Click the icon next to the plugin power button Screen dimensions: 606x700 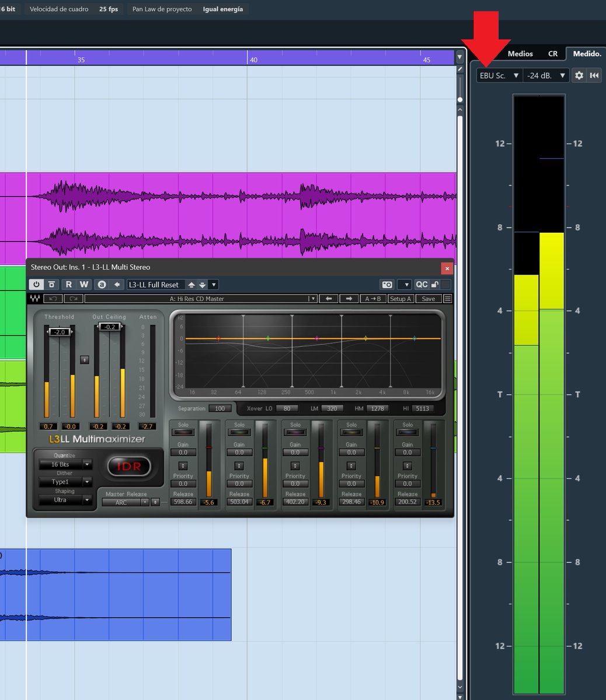point(51,284)
